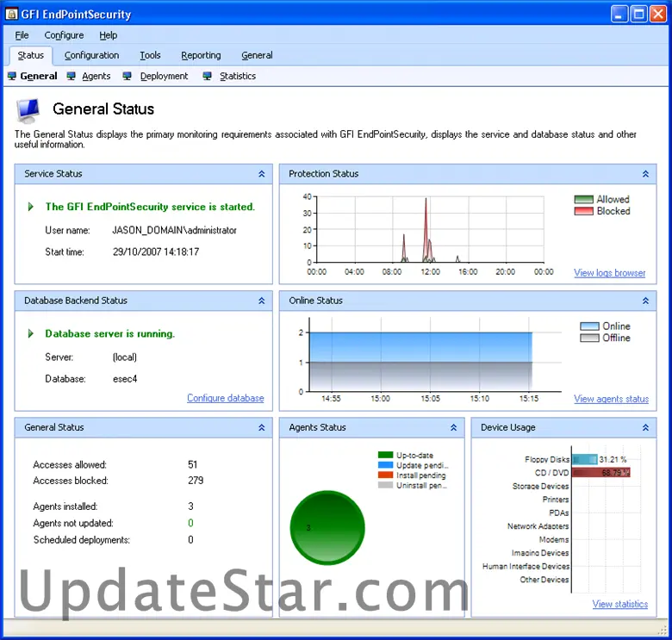The height and width of the screenshot is (640, 672).
Task: Click the green arrow beside service started
Action: coord(32,207)
